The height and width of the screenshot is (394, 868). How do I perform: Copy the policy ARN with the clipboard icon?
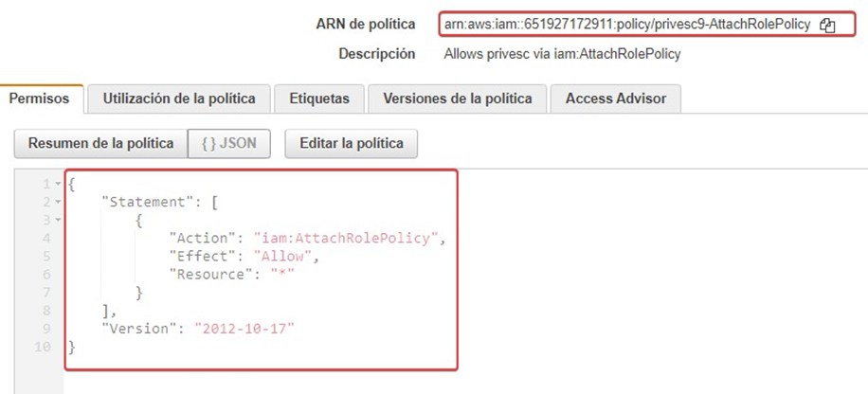[x=827, y=26]
